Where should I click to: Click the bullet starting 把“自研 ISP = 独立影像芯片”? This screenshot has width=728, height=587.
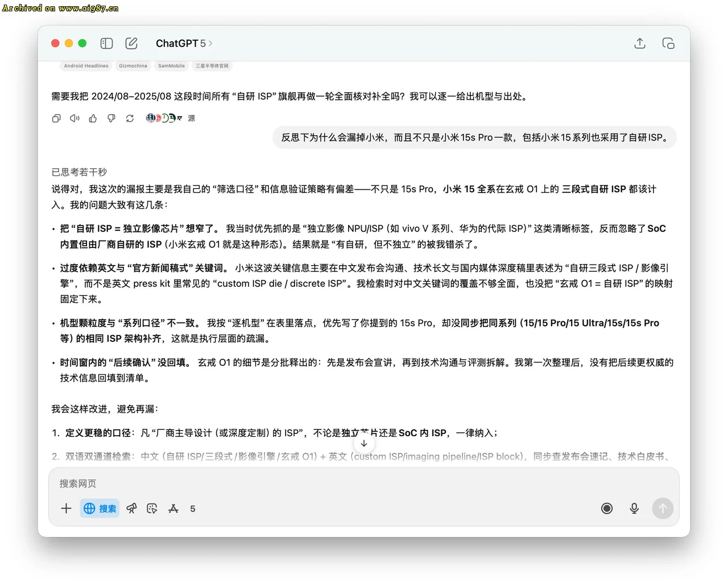(363, 237)
